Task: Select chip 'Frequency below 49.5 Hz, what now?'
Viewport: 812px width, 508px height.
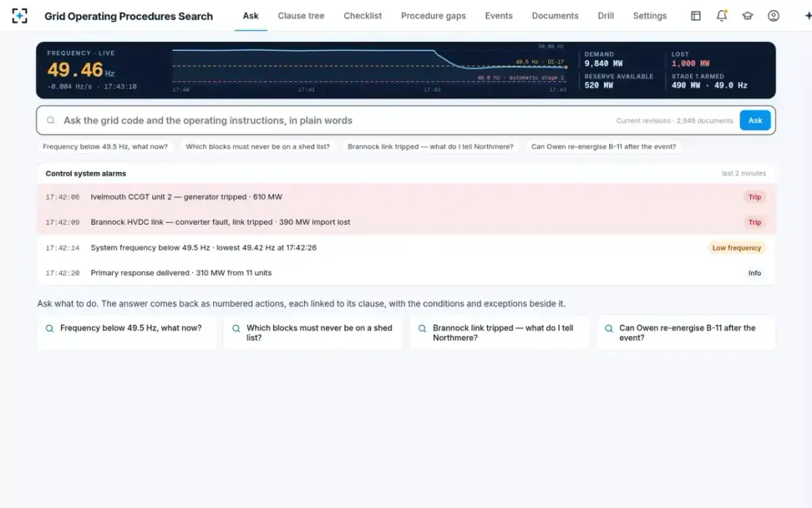Action: tap(105, 146)
